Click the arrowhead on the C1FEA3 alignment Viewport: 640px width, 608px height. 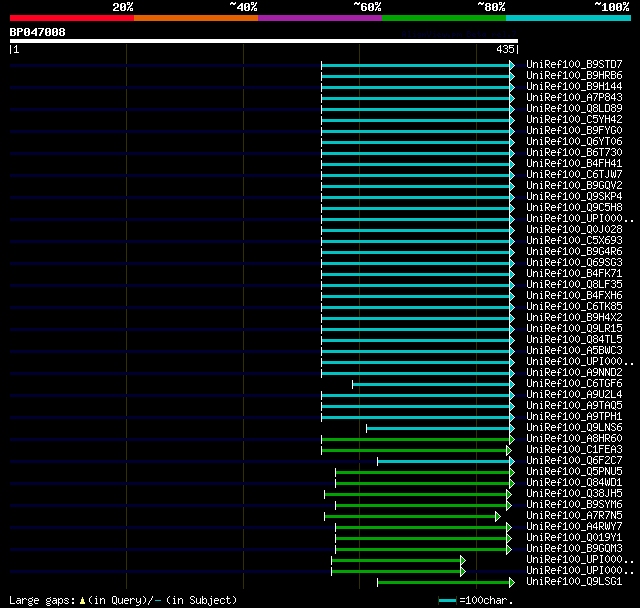coord(509,450)
